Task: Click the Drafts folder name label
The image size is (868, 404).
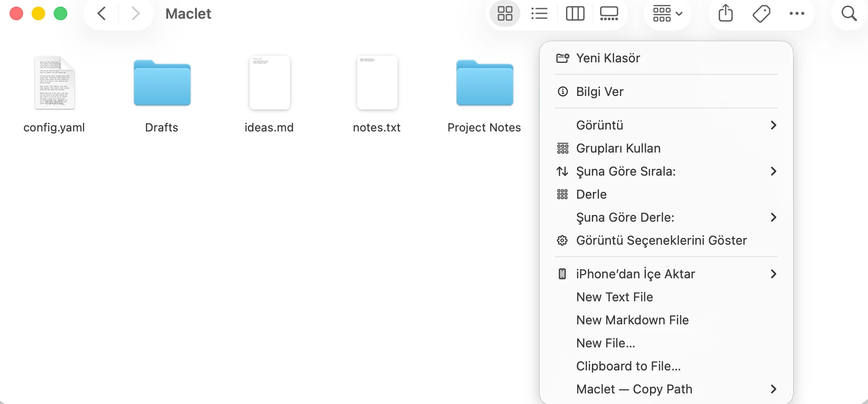Action: coord(162,128)
